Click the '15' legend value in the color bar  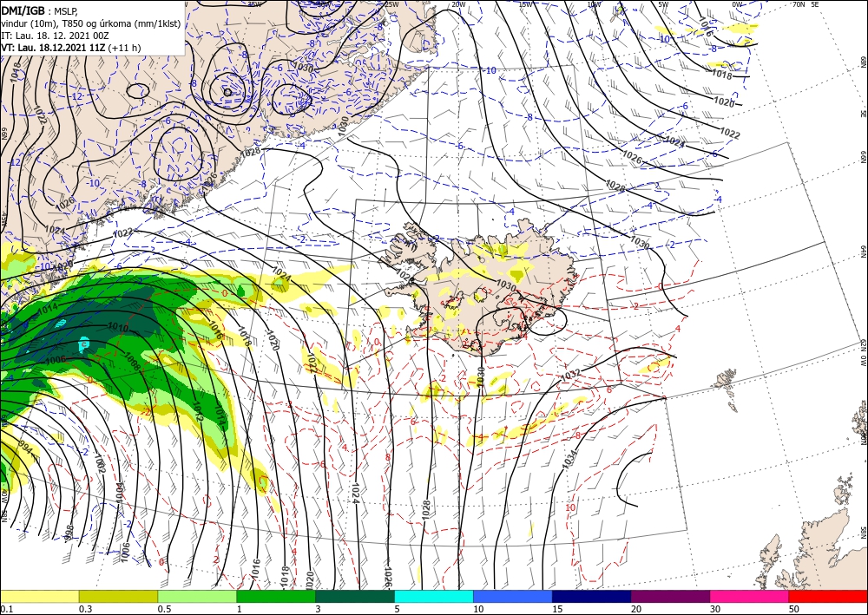coord(558,609)
